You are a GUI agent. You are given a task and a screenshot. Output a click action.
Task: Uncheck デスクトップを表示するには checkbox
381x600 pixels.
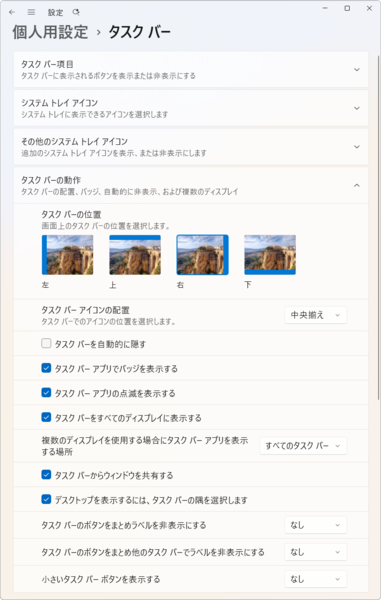pyautogui.click(x=46, y=499)
